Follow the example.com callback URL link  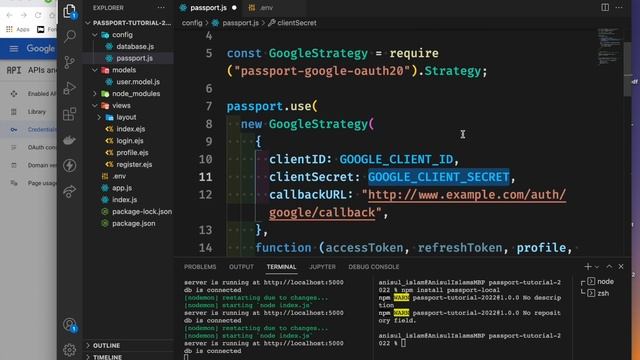tap(467, 195)
